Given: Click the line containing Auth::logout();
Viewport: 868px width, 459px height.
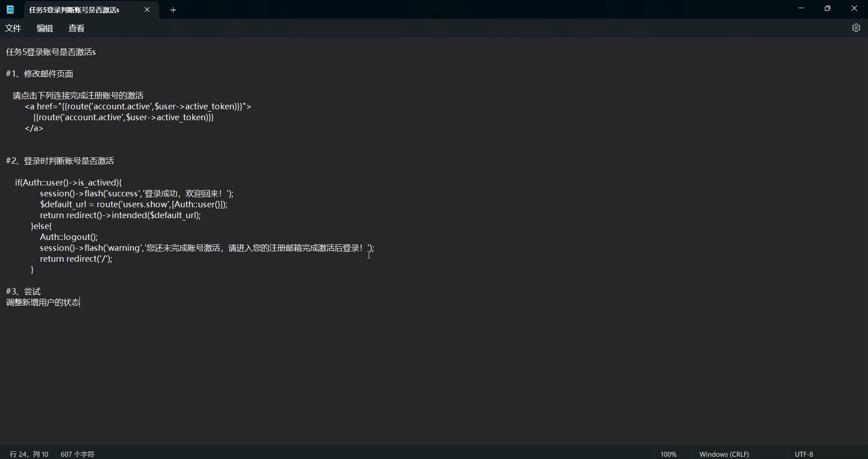Looking at the screenshot, I should click(x=69, y=237).
